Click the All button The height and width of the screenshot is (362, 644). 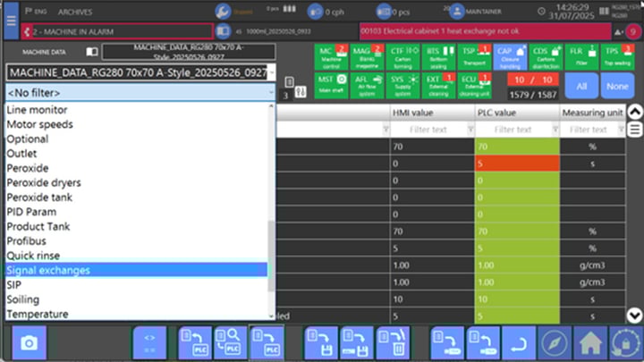click(x=581, y=87)
